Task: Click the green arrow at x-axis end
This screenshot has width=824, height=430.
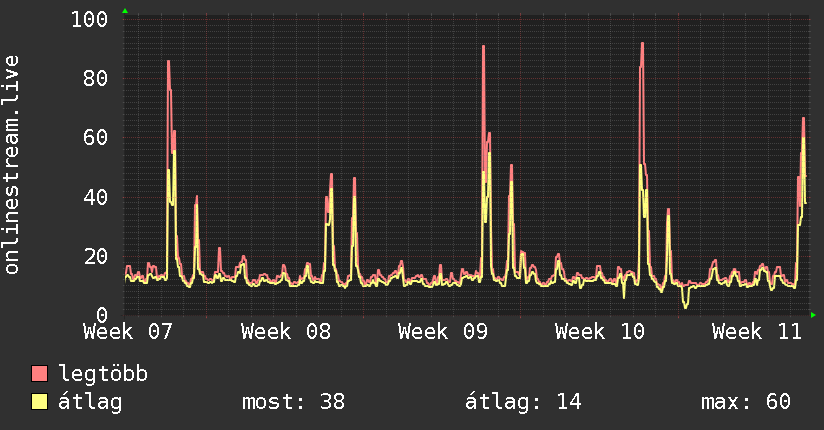Action: coord(813,315)
